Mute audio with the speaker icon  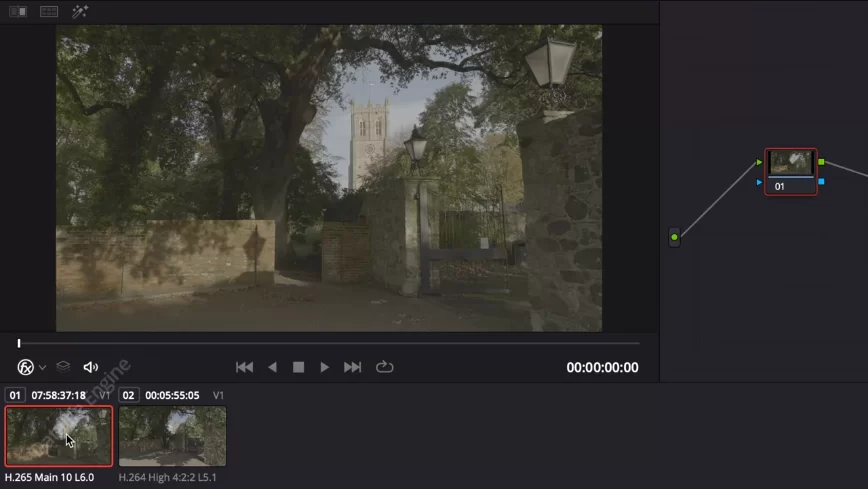tap(90, 367)
